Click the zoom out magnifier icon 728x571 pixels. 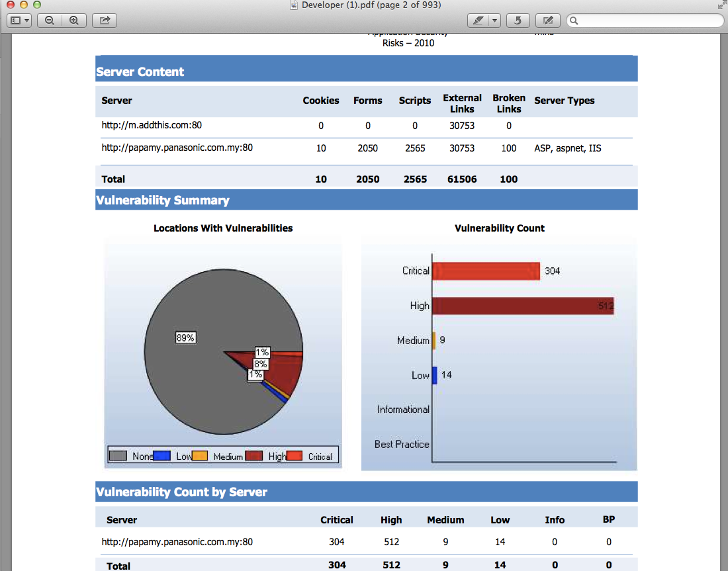(x=50, y=21)
